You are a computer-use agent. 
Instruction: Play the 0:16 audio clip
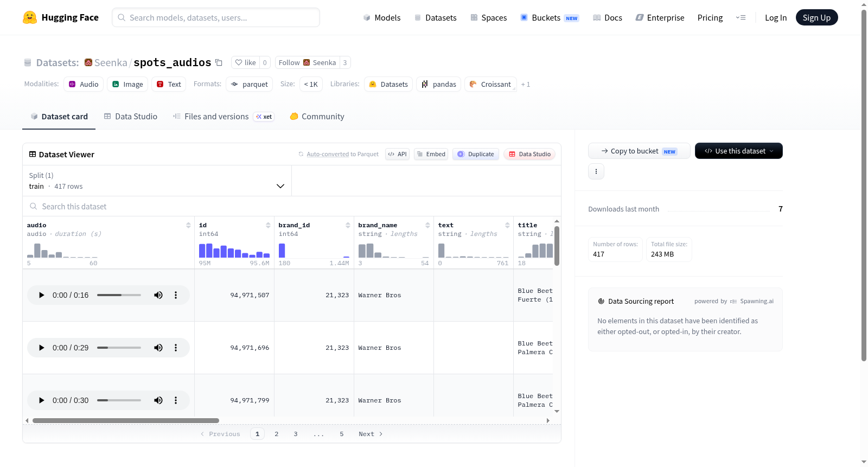pyautogui.click(x=41, y=295)
